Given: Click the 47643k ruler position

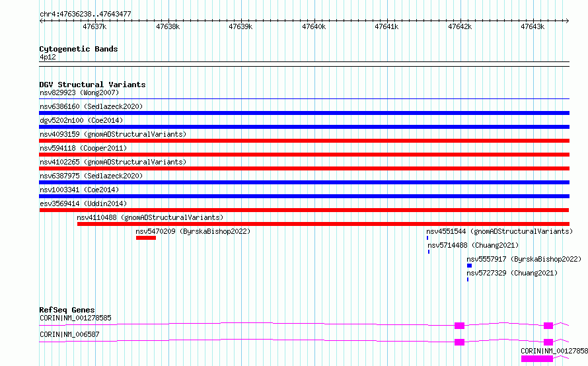Looking at the screenshot, I should [x=533, y=26].
